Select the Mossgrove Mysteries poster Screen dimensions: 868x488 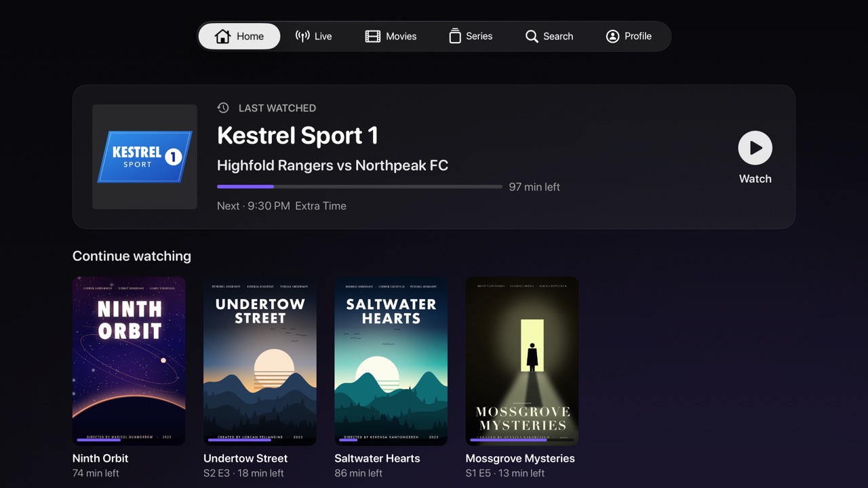pos(522,361)
